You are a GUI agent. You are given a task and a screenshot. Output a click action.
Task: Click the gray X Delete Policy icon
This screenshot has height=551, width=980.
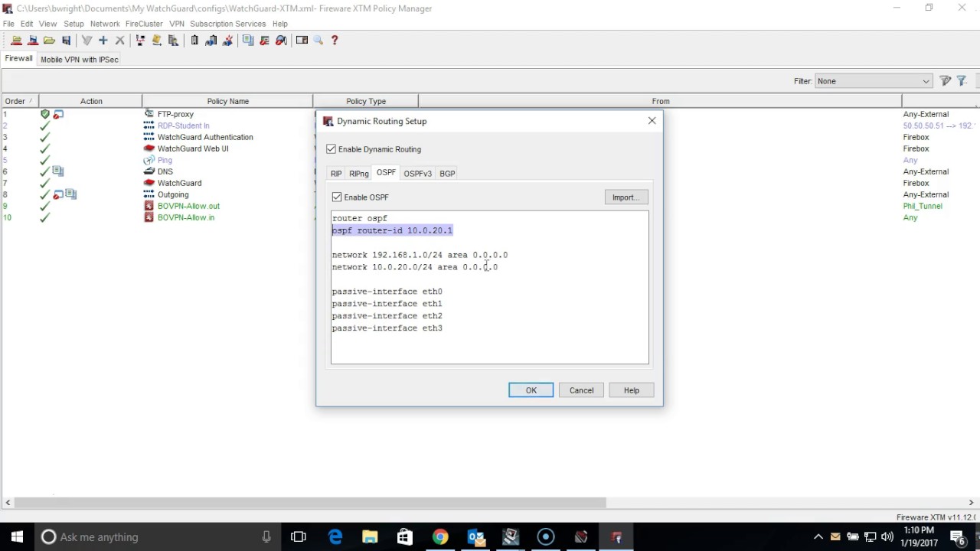click(119, 41)
